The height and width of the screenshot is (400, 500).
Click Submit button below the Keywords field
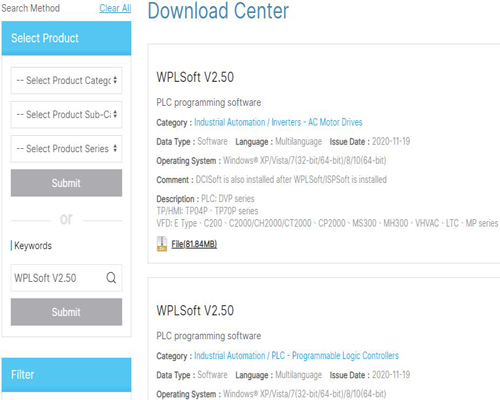point(66,312)
